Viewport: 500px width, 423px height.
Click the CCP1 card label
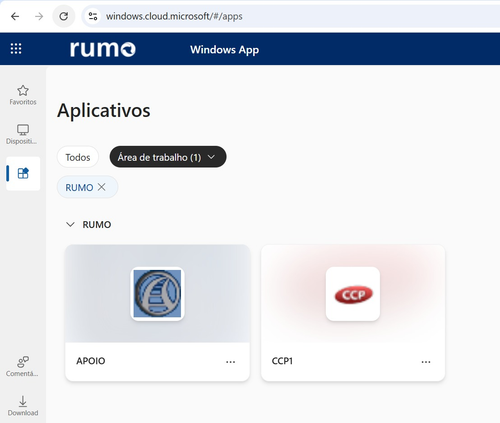pyautogui.click(x=282, y=361)
